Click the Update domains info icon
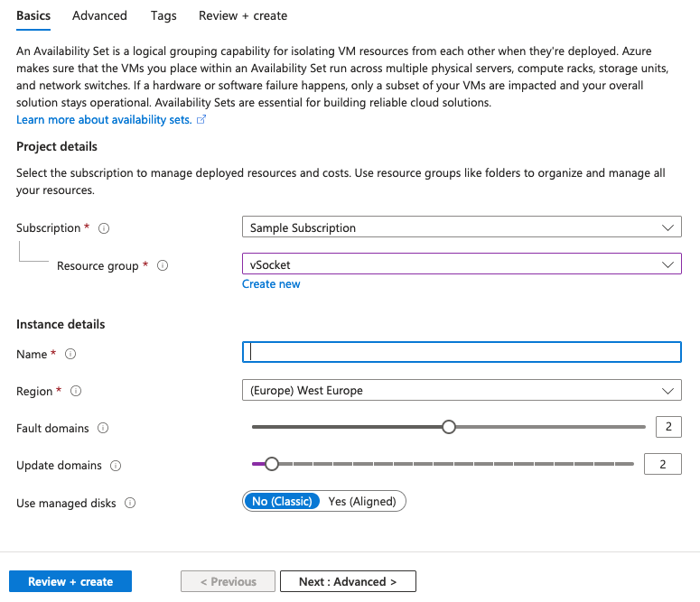700x602 pixels. [x=116, y=466]
